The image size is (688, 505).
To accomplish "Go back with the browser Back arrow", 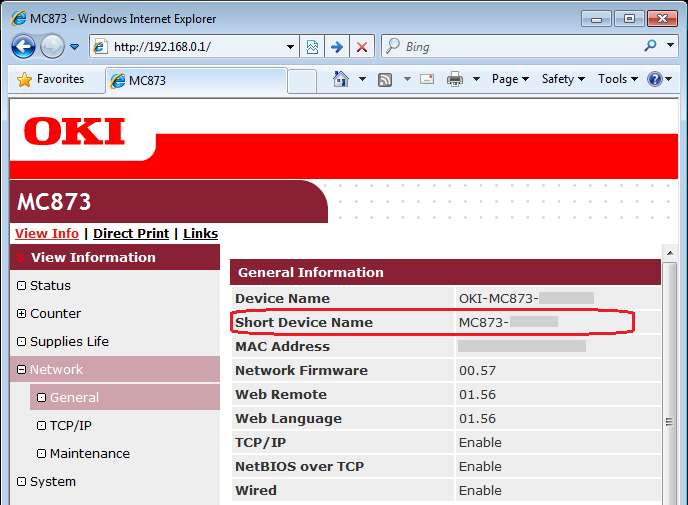I will [23, 46].
